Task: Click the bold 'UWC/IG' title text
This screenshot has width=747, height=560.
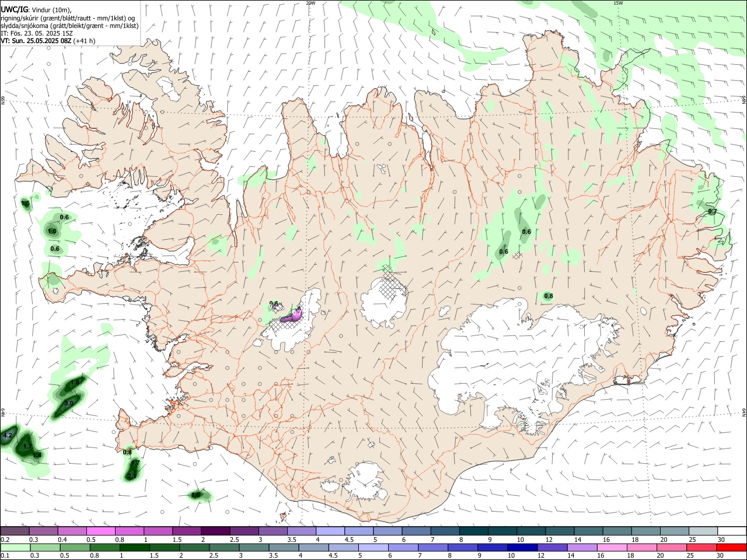Action: coord(14,10)
